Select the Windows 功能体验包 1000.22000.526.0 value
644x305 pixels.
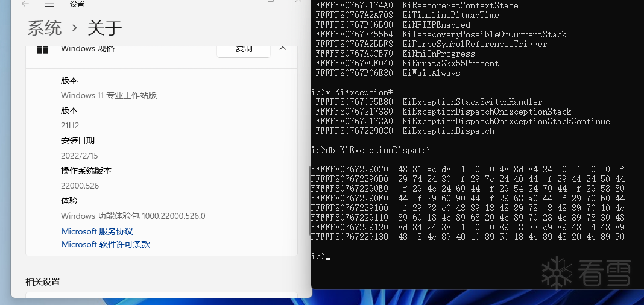[133, 216]
